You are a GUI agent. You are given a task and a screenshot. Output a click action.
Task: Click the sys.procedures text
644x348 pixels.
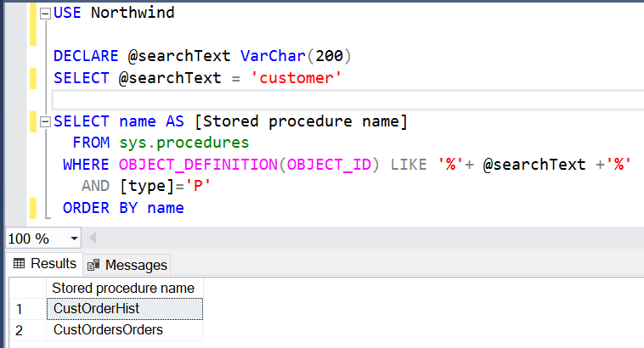[x=184, y=143]
